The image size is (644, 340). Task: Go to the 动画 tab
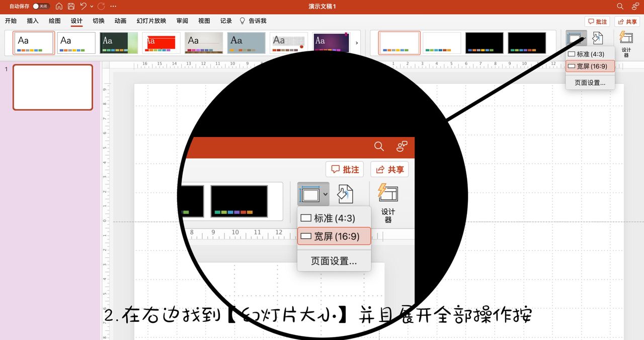(x=120, y=21)
